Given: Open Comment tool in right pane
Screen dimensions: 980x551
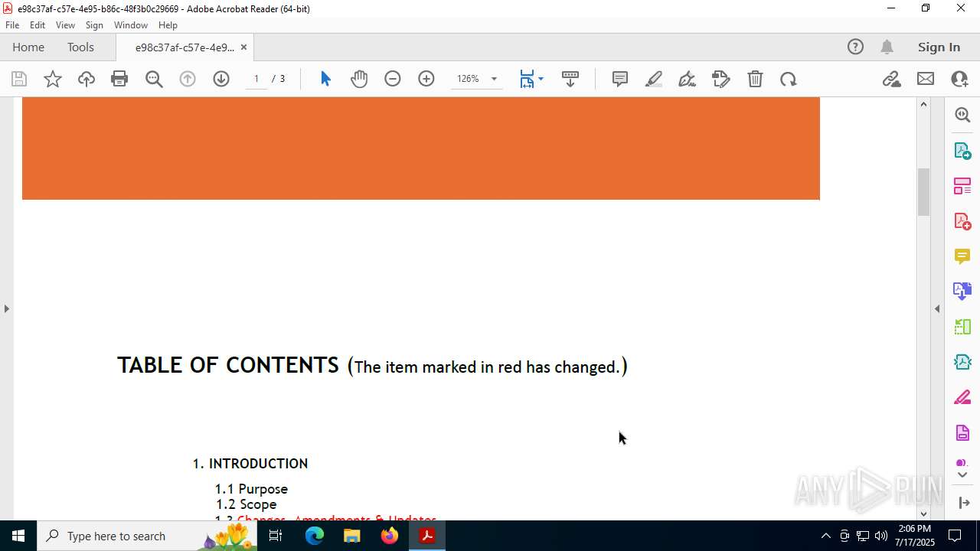Looking at the screenshot, I should pos(962,256).
